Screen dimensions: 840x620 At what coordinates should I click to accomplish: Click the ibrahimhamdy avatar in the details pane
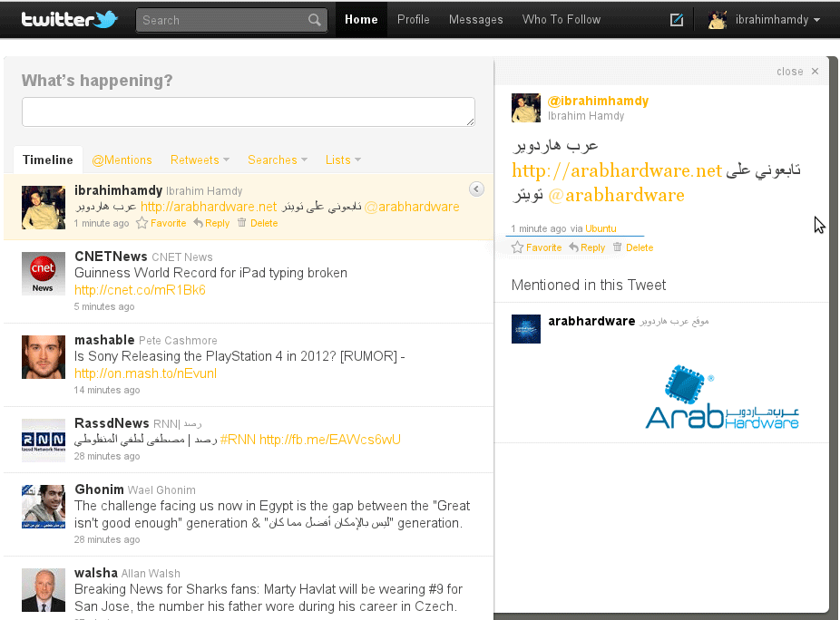coord(526,108)
